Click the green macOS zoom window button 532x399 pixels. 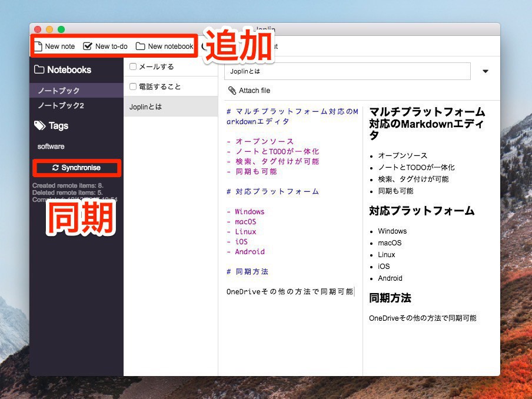(x=61, y=29)
